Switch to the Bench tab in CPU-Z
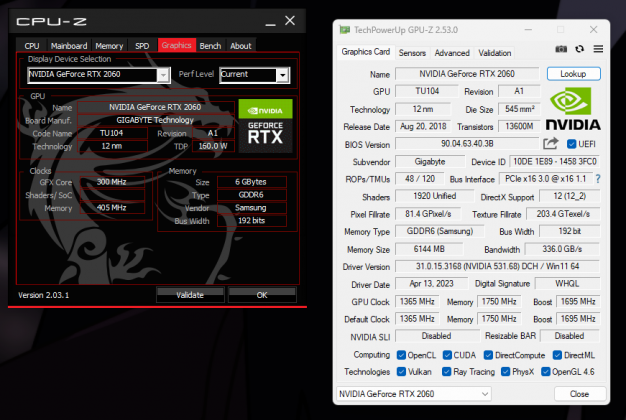Image resolution: width=626 pixels, height=420 pixels. pyautogui.click(x=210, y=46)
